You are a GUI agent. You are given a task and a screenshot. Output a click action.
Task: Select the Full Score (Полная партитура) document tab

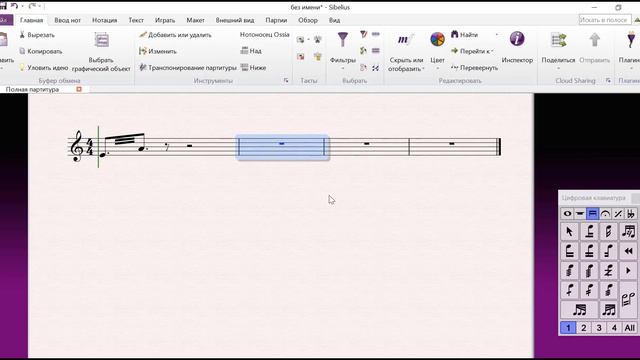[33, 89]
